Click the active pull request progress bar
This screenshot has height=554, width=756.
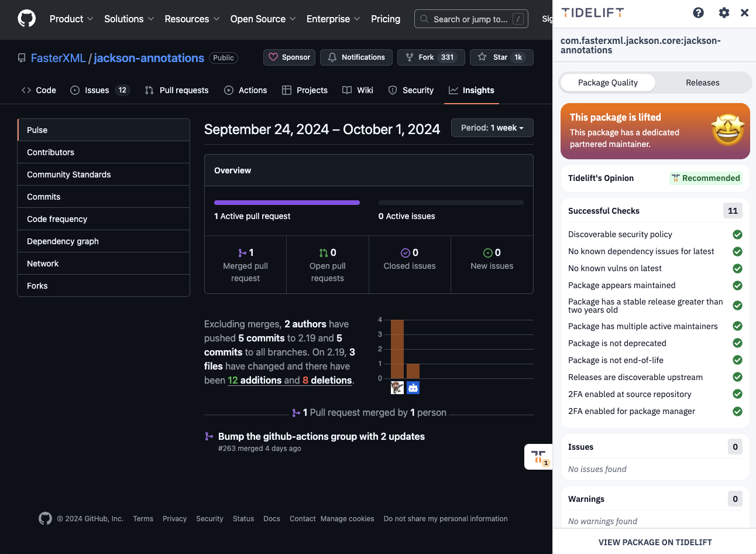point(287,203)
